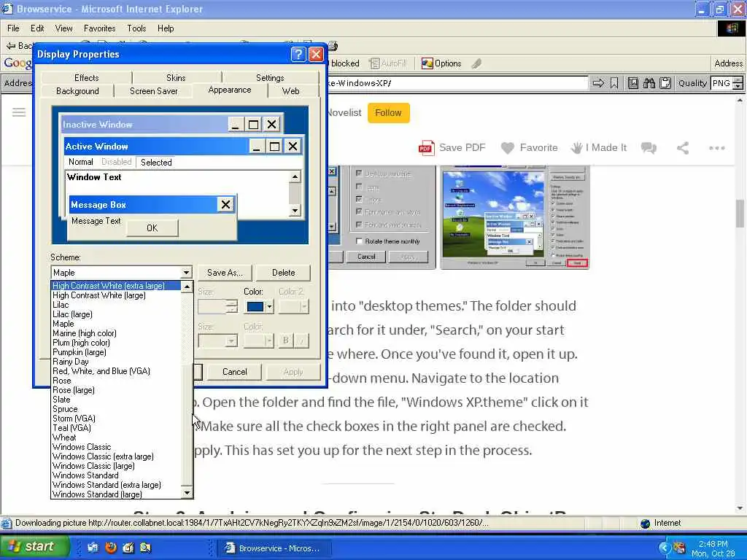Open the Edit menu
747x560 pixels.
coord(37,28)
